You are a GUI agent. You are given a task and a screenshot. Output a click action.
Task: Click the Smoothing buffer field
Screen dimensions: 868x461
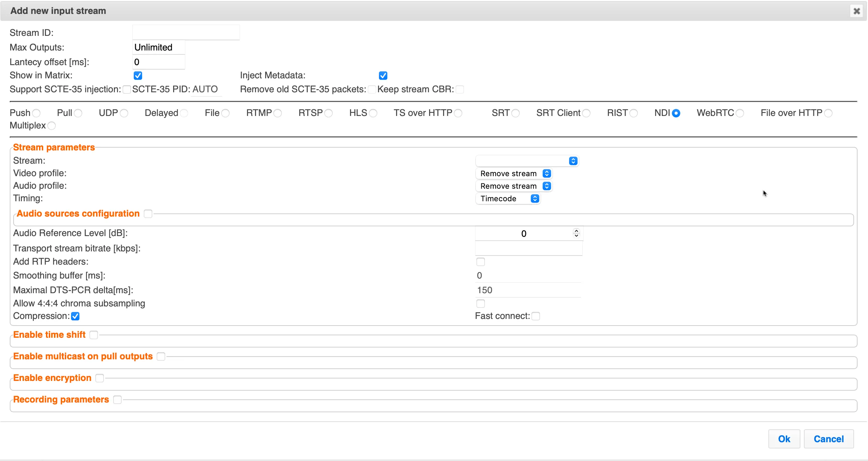click(528, 275)
